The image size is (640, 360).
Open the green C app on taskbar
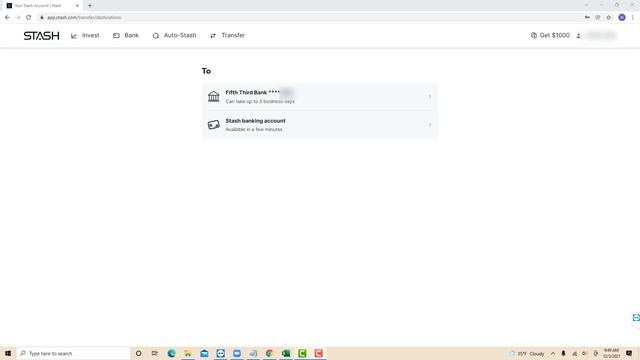[x=302, y=353]
